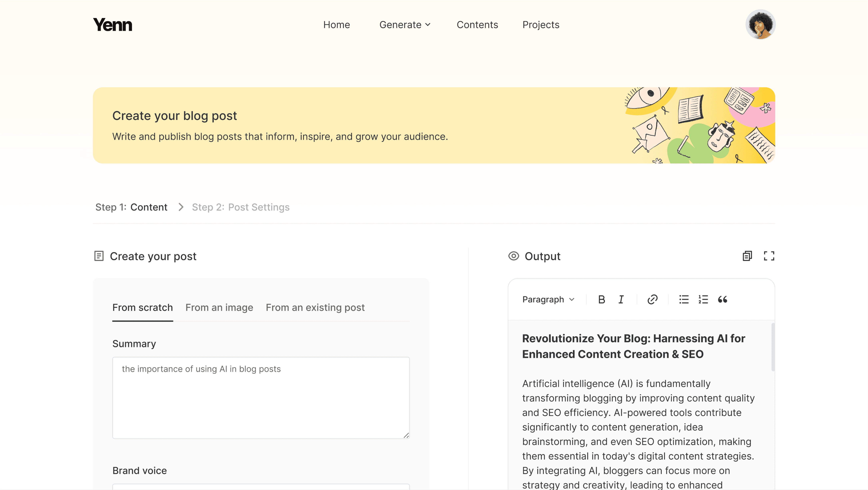
Task: Select the From scratch tab
Action: pyautogui.click(x=142, y=308)
